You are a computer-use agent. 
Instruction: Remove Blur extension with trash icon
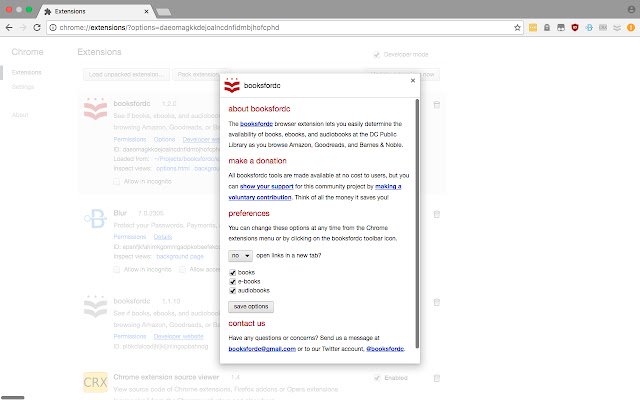[x=436, y=214]
